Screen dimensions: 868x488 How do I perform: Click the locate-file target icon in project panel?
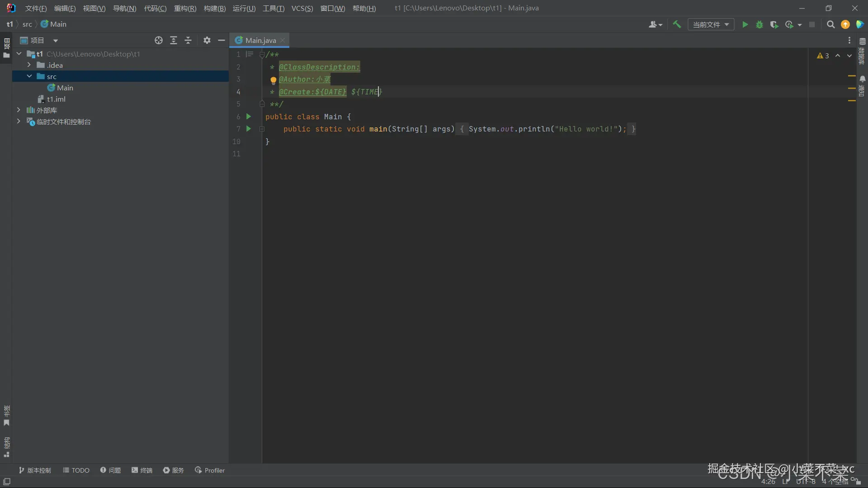158,40
